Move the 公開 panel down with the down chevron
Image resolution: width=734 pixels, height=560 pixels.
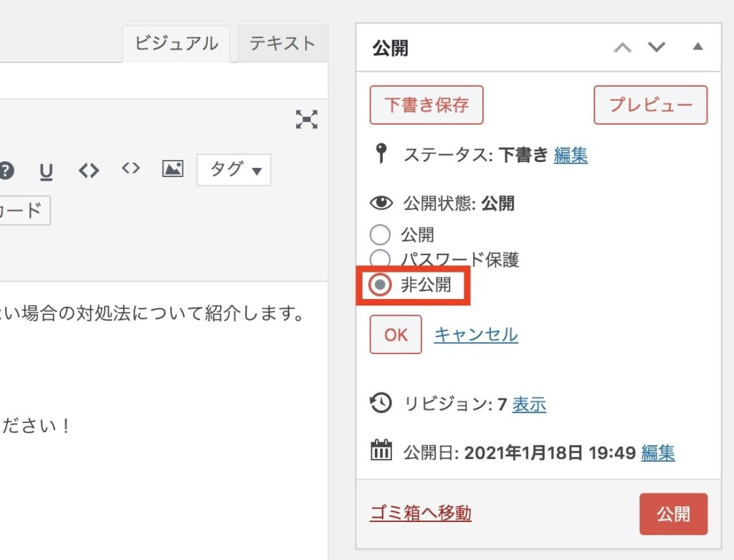tap(657, 47)
